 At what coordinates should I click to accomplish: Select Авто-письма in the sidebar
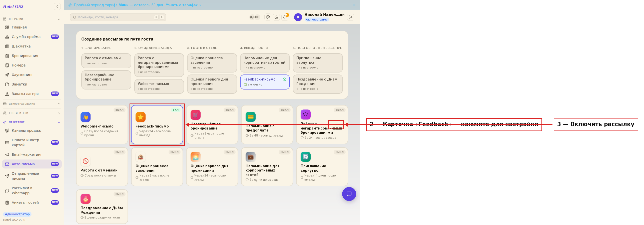[32, 164]
